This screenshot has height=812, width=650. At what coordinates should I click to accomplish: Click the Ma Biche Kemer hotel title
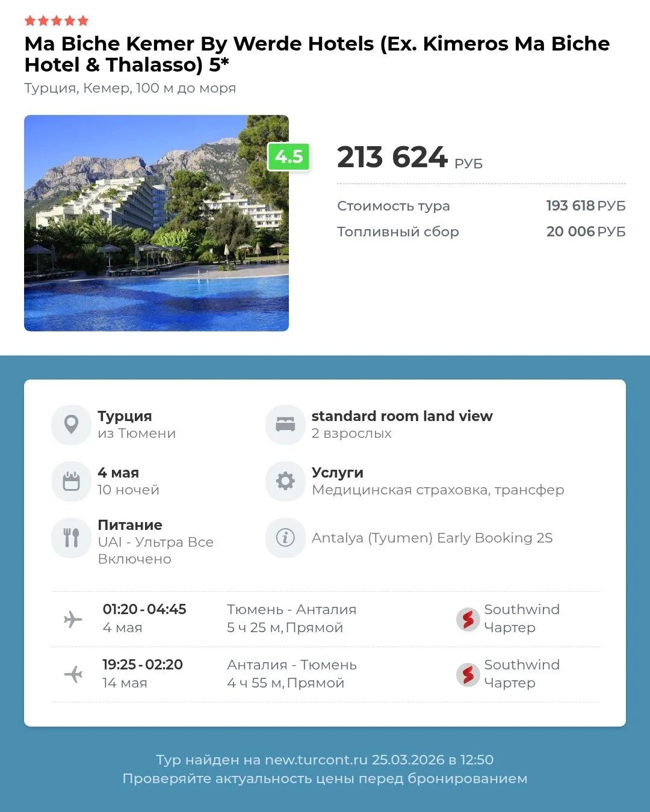(317, 54)
